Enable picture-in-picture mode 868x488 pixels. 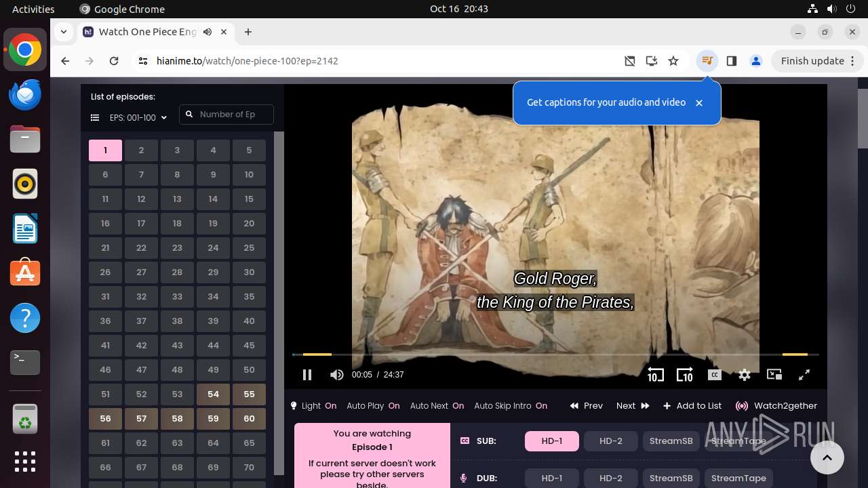774,375
